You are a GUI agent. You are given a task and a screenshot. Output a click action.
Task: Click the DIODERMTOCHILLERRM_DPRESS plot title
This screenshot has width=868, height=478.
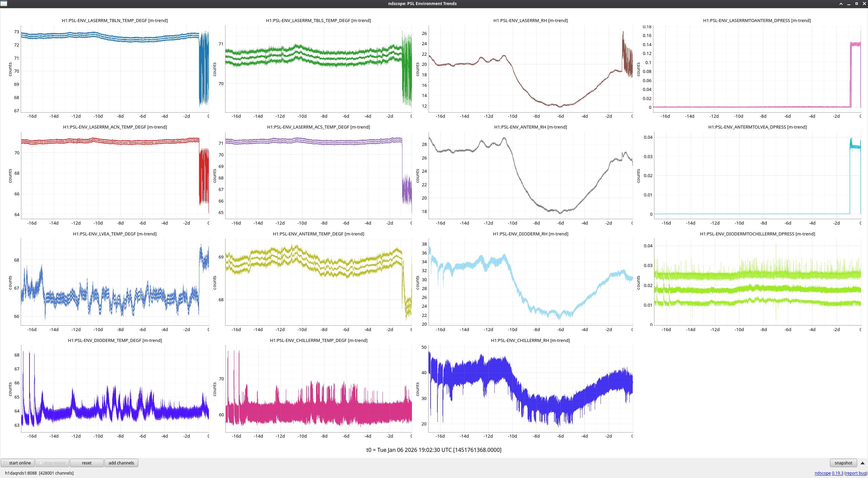tap(757, 234)
